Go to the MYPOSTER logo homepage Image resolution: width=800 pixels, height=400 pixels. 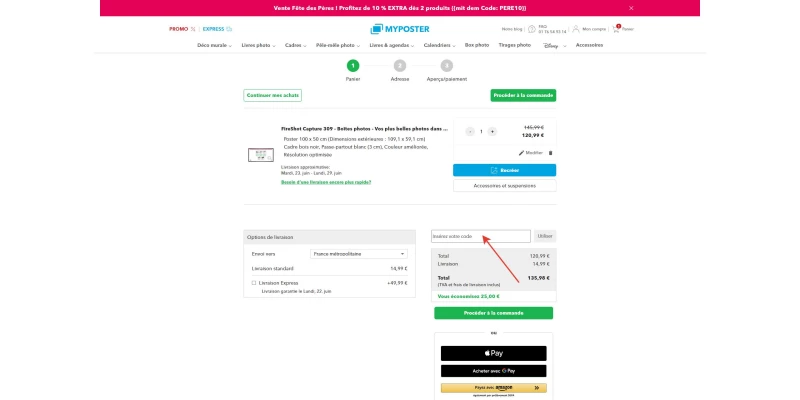[x=400, y=29]
